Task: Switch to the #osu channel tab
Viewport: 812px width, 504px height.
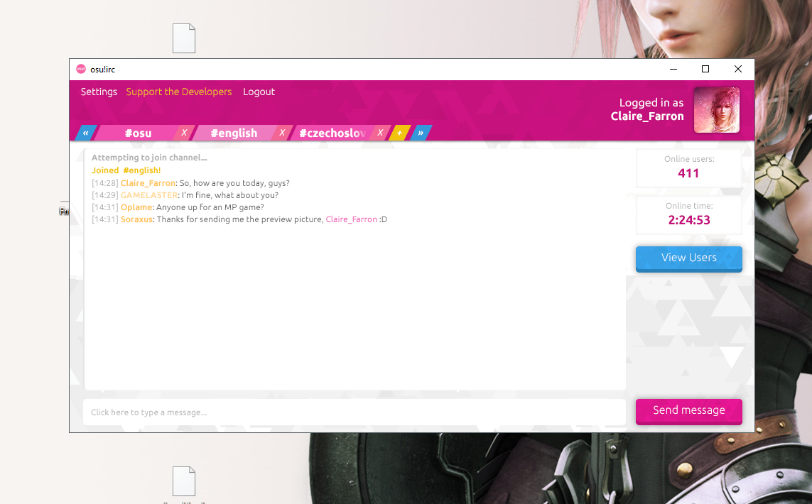Action: [138, 133]
